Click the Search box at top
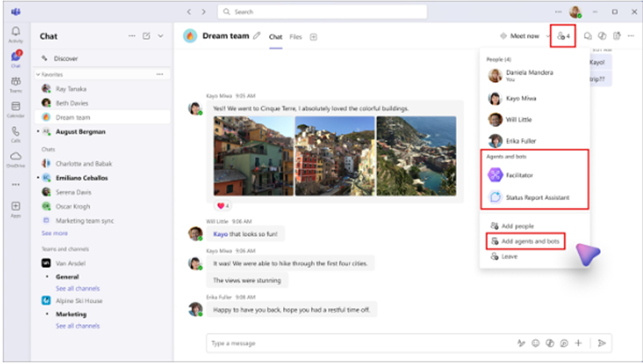Image resolution: width=643 pixels, height=364 pixels. point(322,12)
